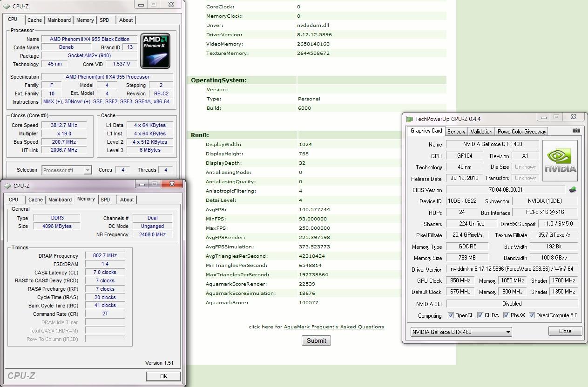Toggle the CUDA checkbox
Image resolution: width=588 pixels, height=387 pixels.
(x=480, y=315)
